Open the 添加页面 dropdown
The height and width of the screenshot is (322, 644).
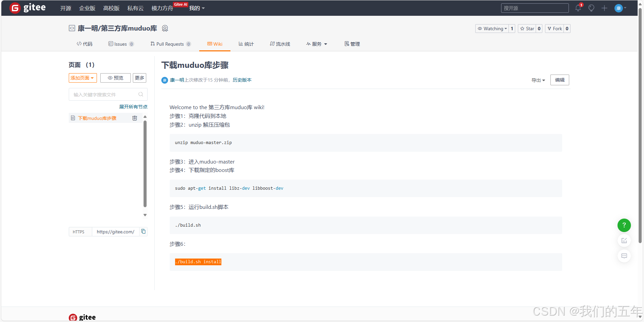point(83,78)
